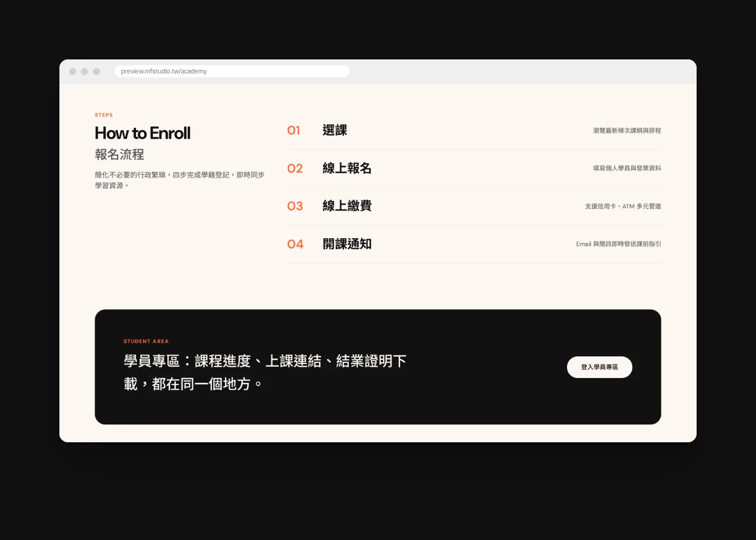Click the orange STEPS label
The image size is (756, 540).
coord(104,115)
